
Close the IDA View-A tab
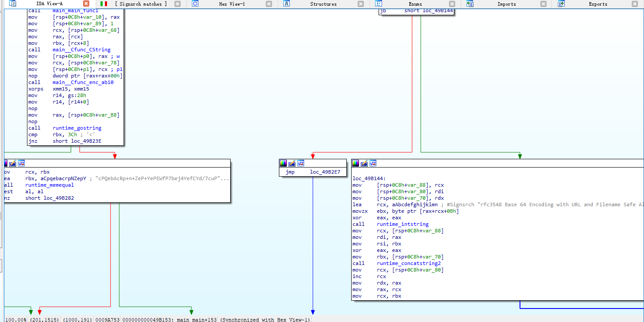tap(86, 4)
